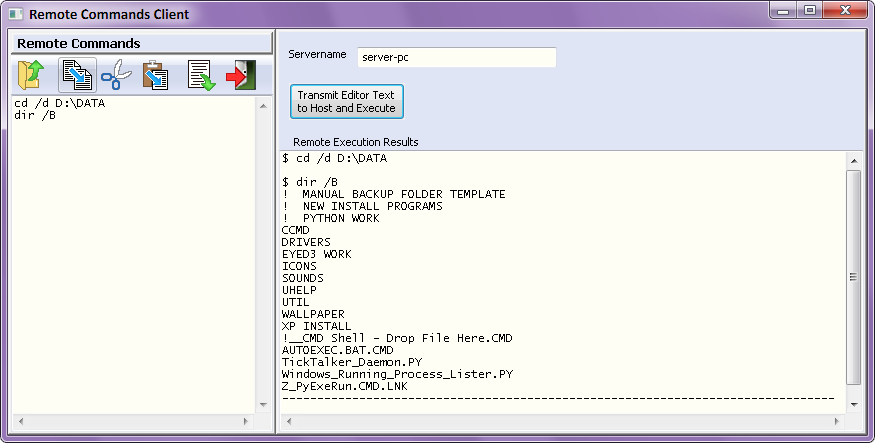
Task: Click the open folder icon in toolbar
Action: pyautogui.click(x=32, y=75)
